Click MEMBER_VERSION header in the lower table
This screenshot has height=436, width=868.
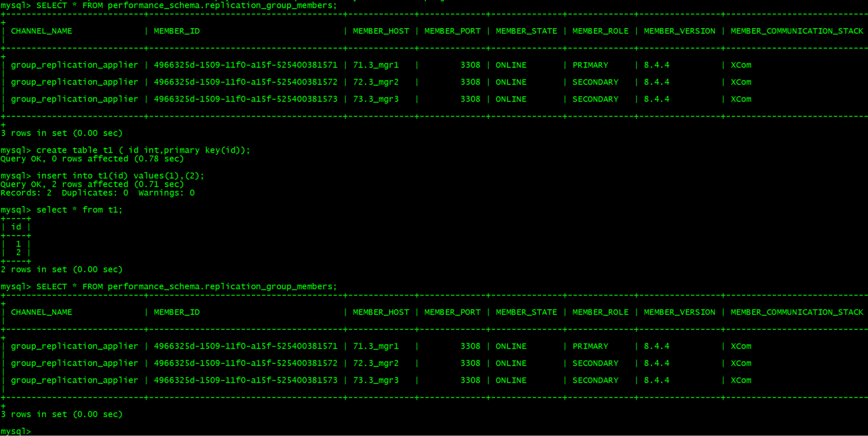pos(680,312)
